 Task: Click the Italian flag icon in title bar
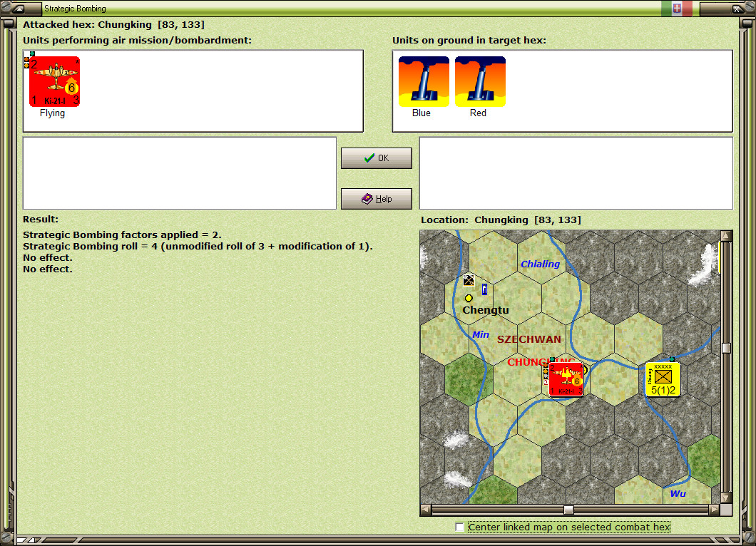677,8
